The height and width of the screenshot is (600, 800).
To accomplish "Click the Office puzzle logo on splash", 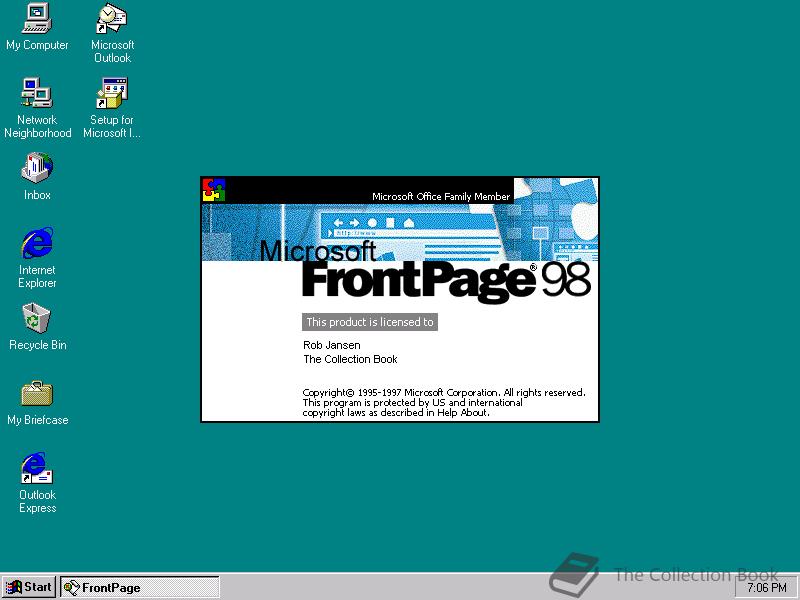I will (x=214, y=190).
